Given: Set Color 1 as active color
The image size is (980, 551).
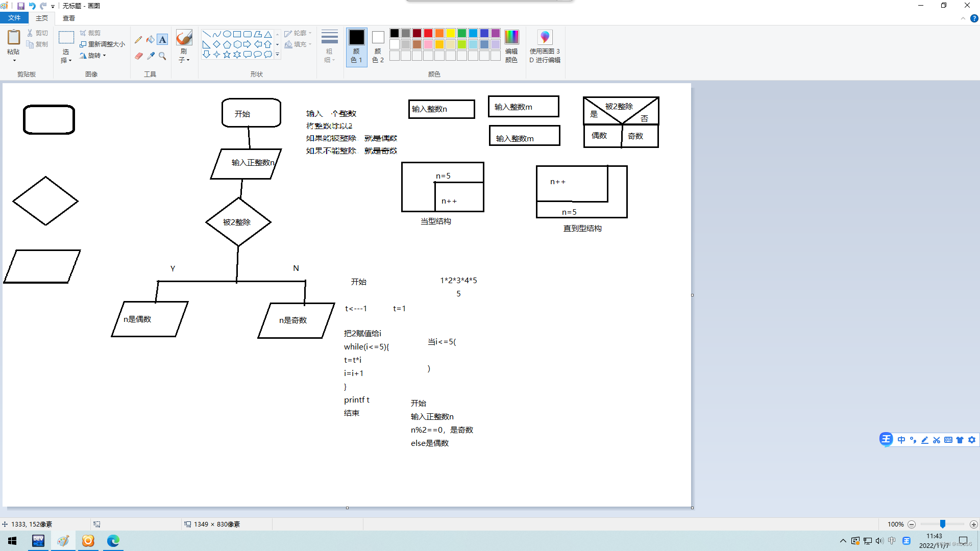Looking at the screenshot, I should (356, 46).
